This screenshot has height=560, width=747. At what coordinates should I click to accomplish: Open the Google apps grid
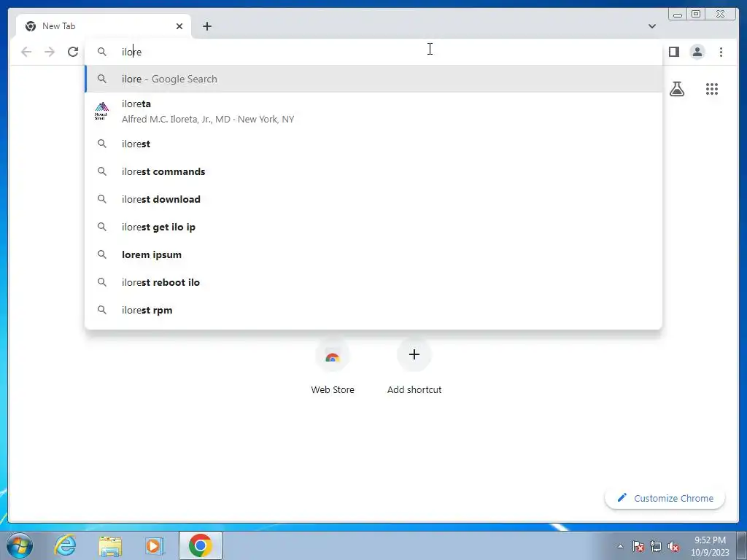click(x=712, y=89)
